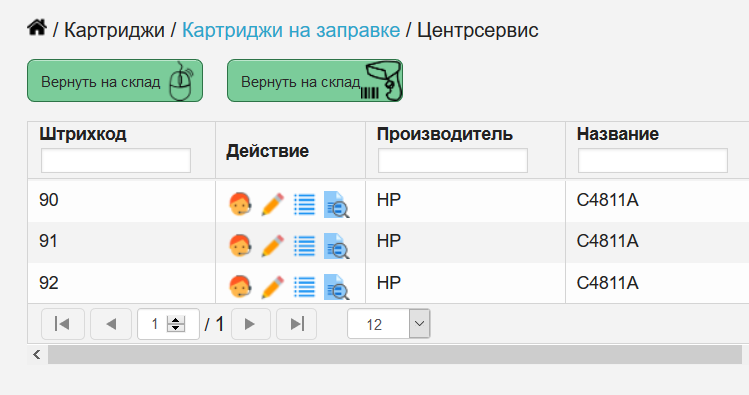The width and height of the screenshot is (749, 395).
Task: Focus the Производитель filter field
Action: pyautogui.click(x=453, y=160)
